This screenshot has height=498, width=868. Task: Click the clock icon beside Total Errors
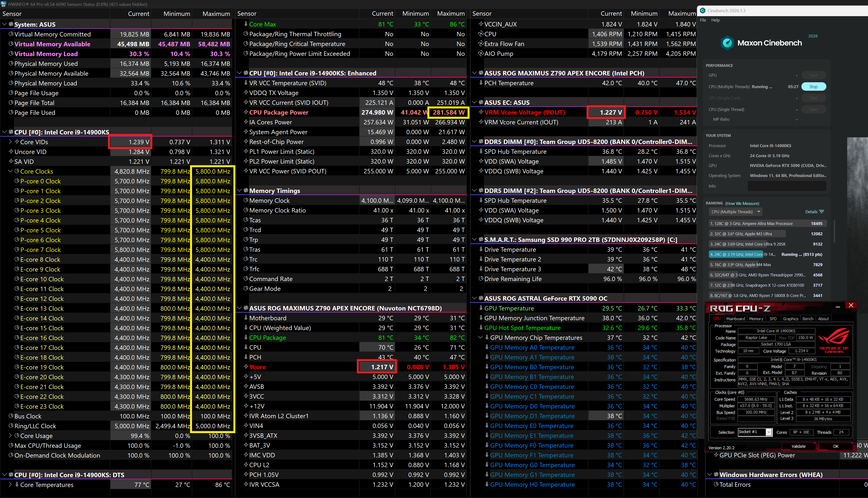pyautogui.click(x=716, y=484)
